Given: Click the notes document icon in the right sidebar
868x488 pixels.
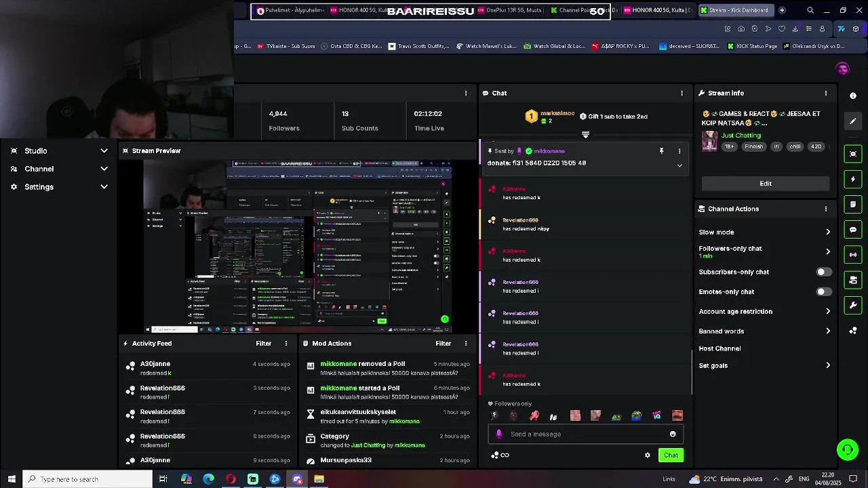Looking at the screenshot, I should pos(853,204).
